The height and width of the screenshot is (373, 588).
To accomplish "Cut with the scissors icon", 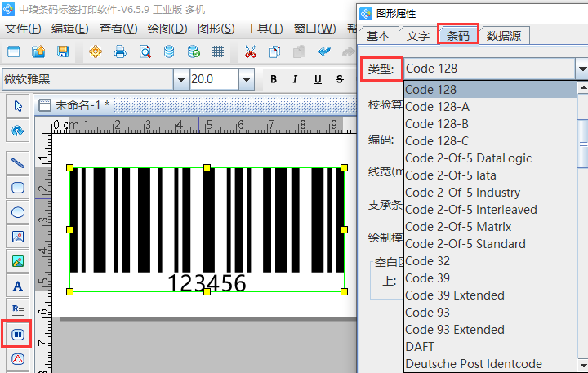I will 251,51.
